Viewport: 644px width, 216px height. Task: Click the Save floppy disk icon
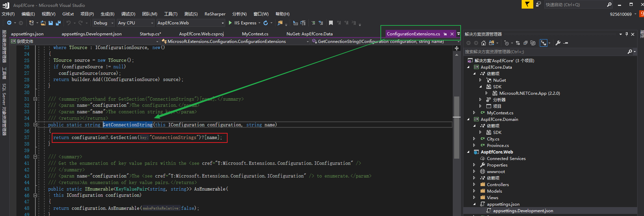pyautogui.click(x=51, y=23)
